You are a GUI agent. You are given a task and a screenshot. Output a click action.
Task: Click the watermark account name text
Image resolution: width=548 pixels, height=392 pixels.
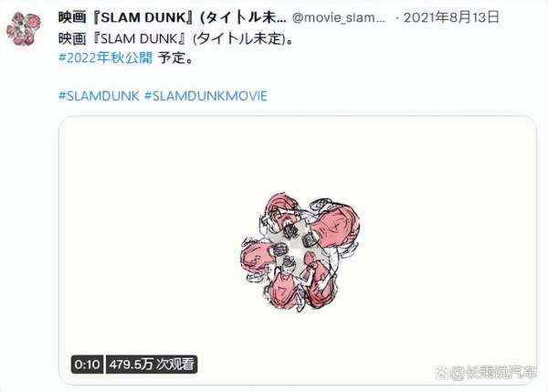click(x=493, y=373)
